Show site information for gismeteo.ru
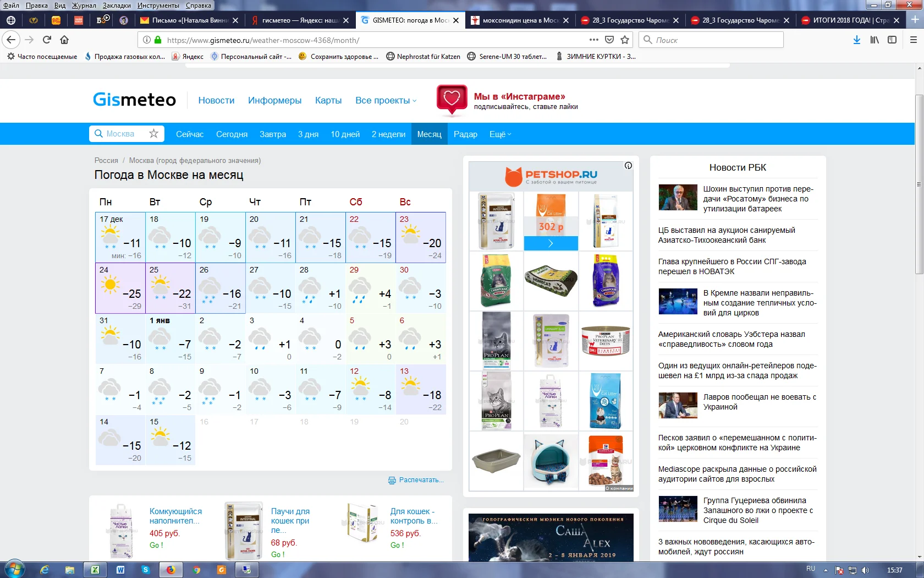 click(147, 40)
